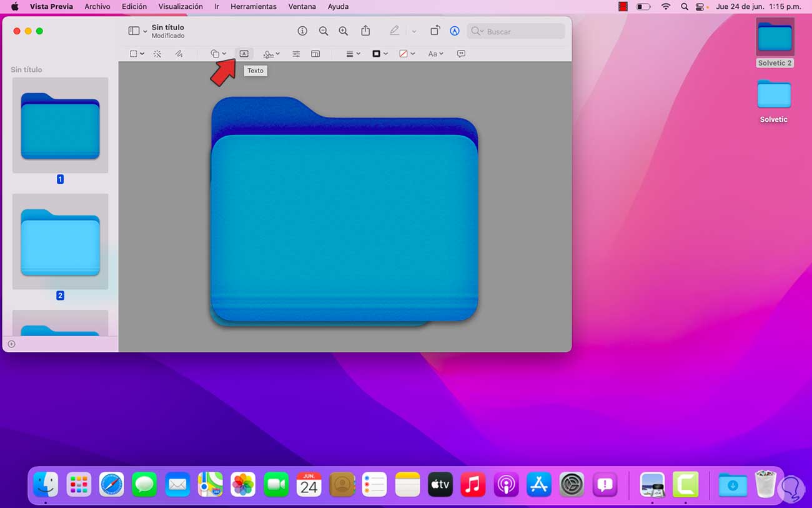Open the Adjust Color sliders tool
This screenshot has width=812, height=508.
(296, 54)
